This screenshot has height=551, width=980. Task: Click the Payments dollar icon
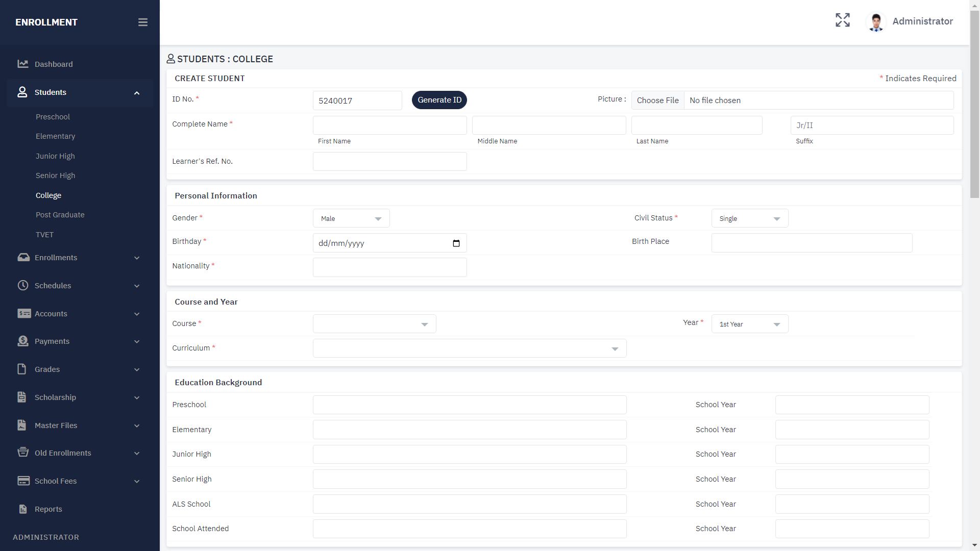point(23,341)
